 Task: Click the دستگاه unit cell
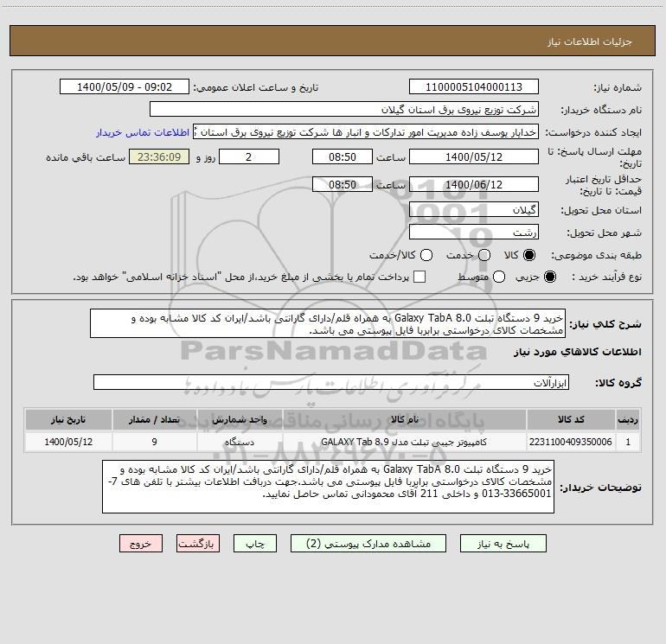pos(240,442)
